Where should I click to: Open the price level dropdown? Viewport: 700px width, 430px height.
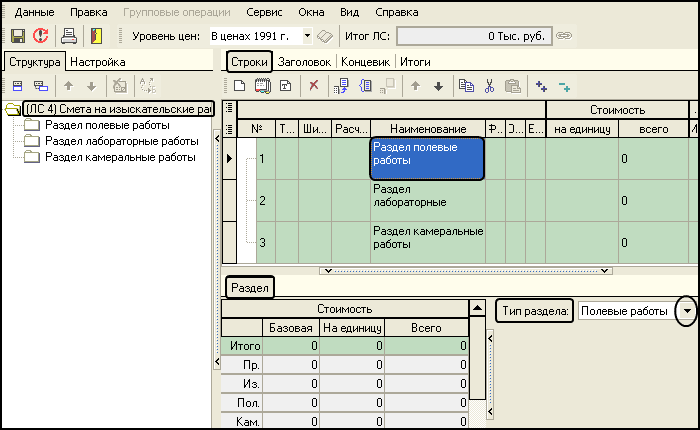point(307,36)
